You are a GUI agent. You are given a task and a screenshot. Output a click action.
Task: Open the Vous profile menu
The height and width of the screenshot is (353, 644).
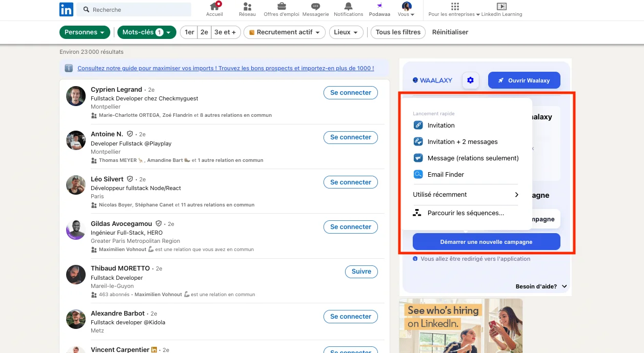pyautogui.click(x=406, y=9)
